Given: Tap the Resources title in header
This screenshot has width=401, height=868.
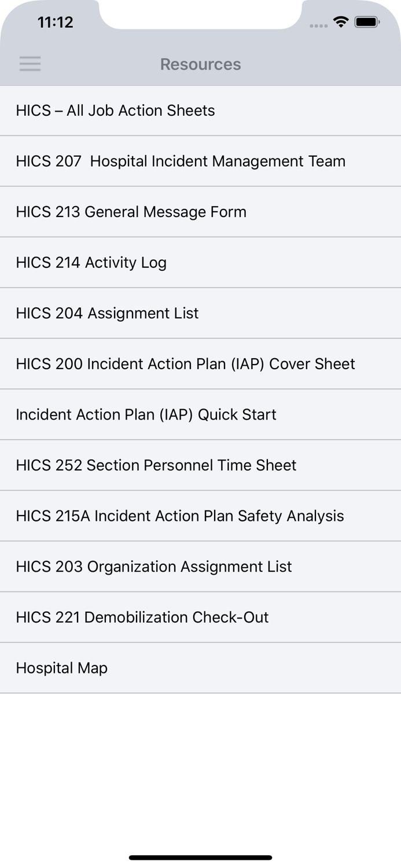Looking at the screenshot, I should click(200, 64).
